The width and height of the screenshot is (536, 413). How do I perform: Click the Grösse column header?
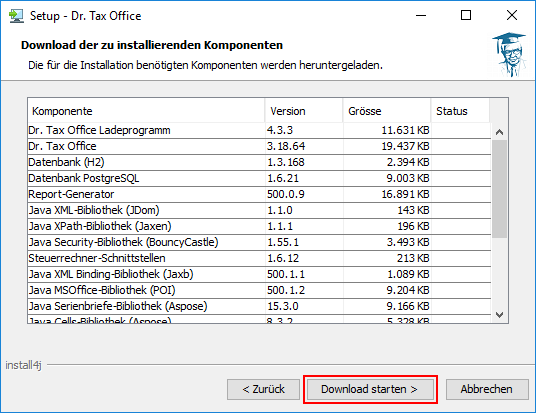[x=387, y=111]
